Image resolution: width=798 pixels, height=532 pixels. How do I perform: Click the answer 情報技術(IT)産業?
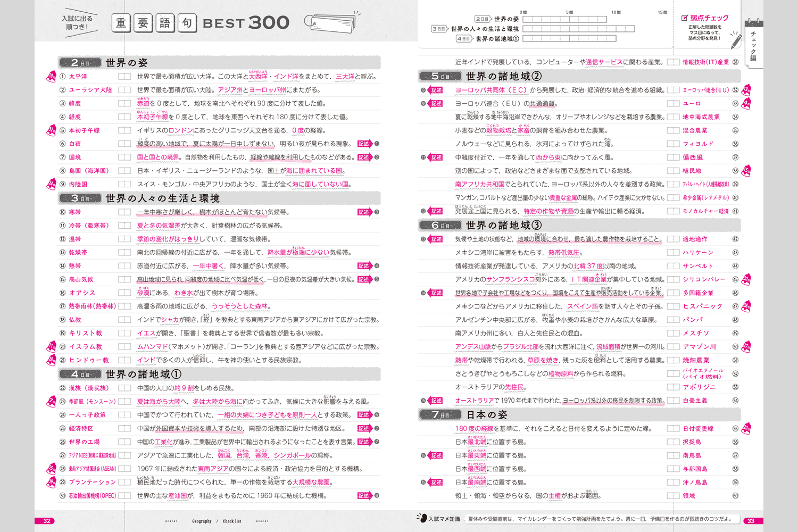click(706, 62)
